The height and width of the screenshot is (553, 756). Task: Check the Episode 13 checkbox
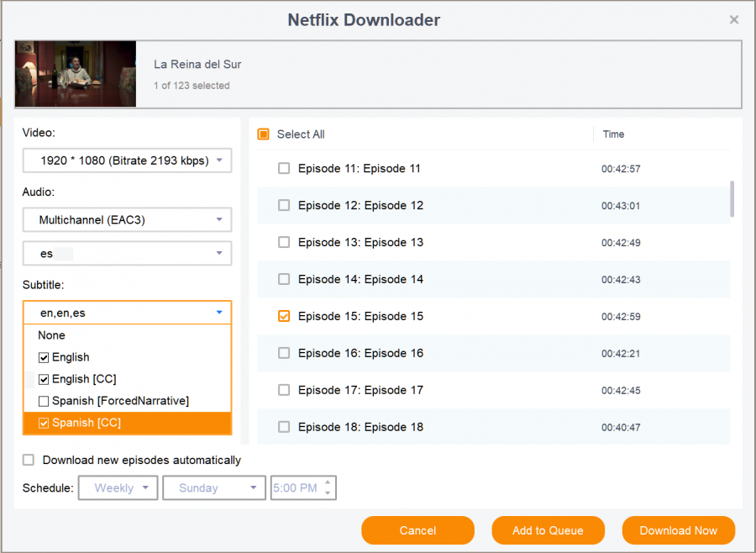(x=284, y=242)
